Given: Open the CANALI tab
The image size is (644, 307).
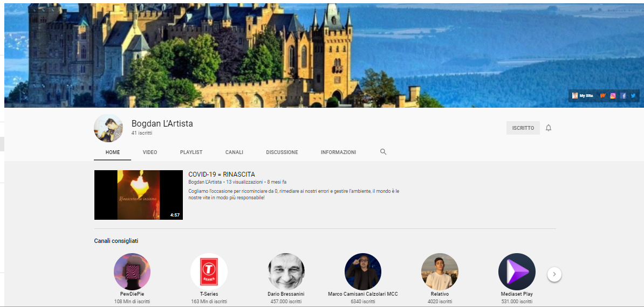Looking at the screenshot, I should tap(234, 152).
